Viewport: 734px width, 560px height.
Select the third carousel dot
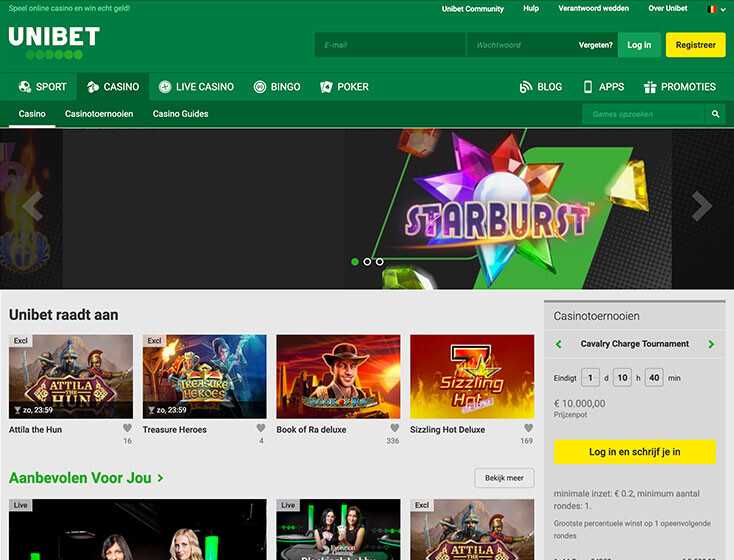tap(380, 262)
